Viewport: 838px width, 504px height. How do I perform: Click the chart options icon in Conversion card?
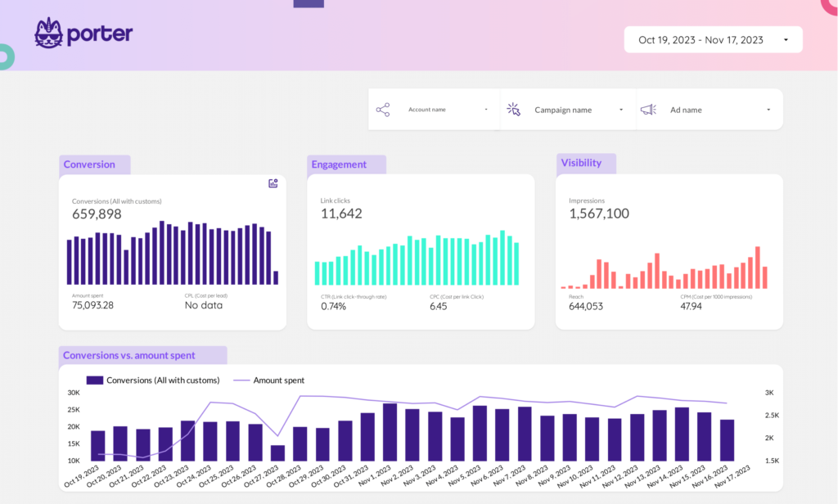pyautogui.click(x=273, y=183)
